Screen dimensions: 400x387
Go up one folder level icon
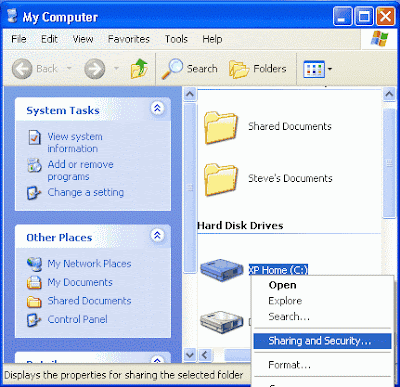click(x=139, y=69)
